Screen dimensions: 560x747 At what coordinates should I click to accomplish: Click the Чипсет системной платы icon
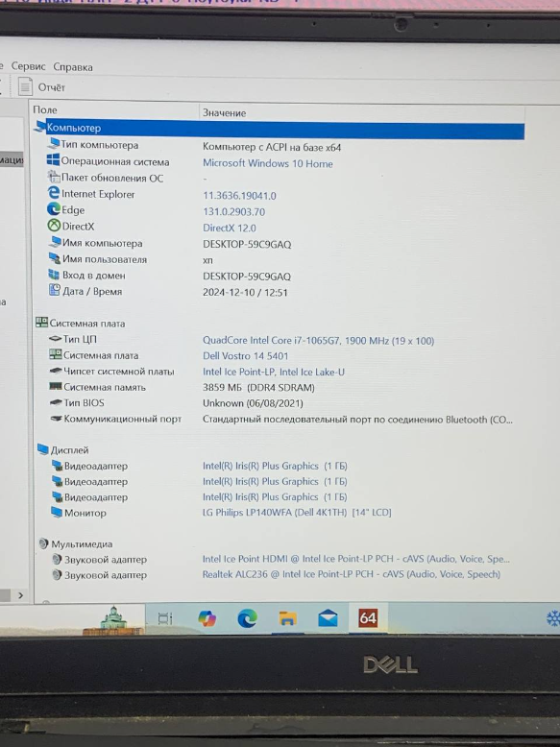tap(56, 371)
